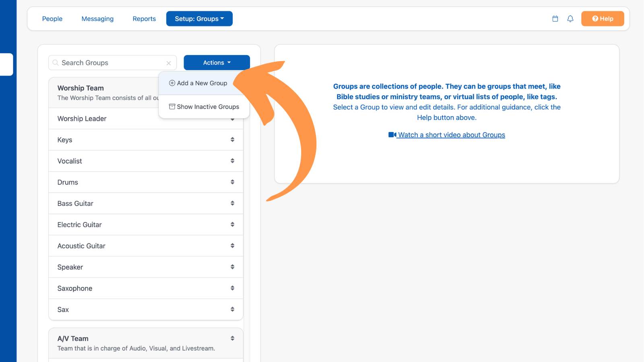Image resolution: width=644 pixels, height=362 pixels.
Task: Open the Setup: Groups dropdown
Action: click(199, 19)
